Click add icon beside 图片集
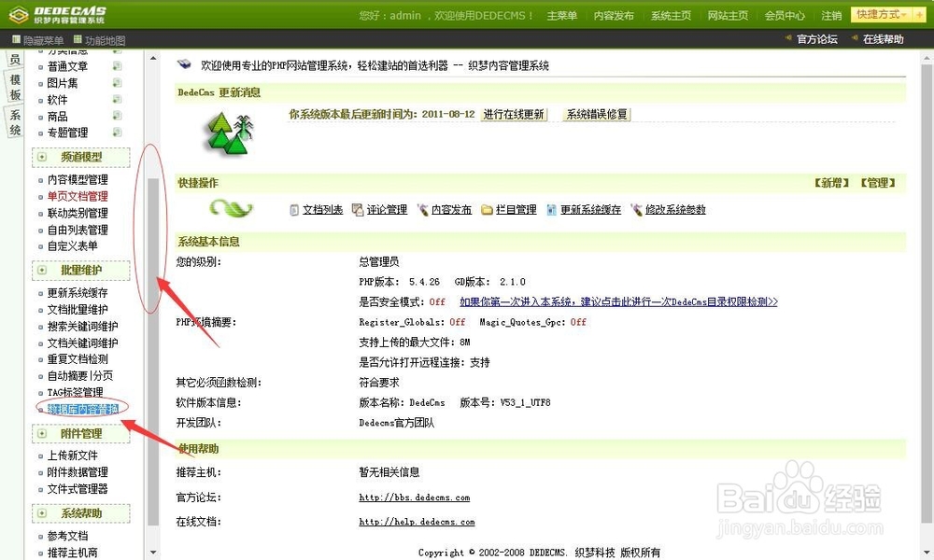 (x=117, y=83)
